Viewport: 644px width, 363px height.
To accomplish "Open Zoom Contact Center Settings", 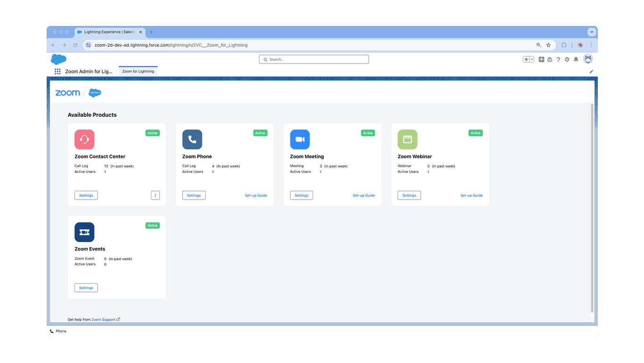I will pyautogui.click(x=86, y=195).
